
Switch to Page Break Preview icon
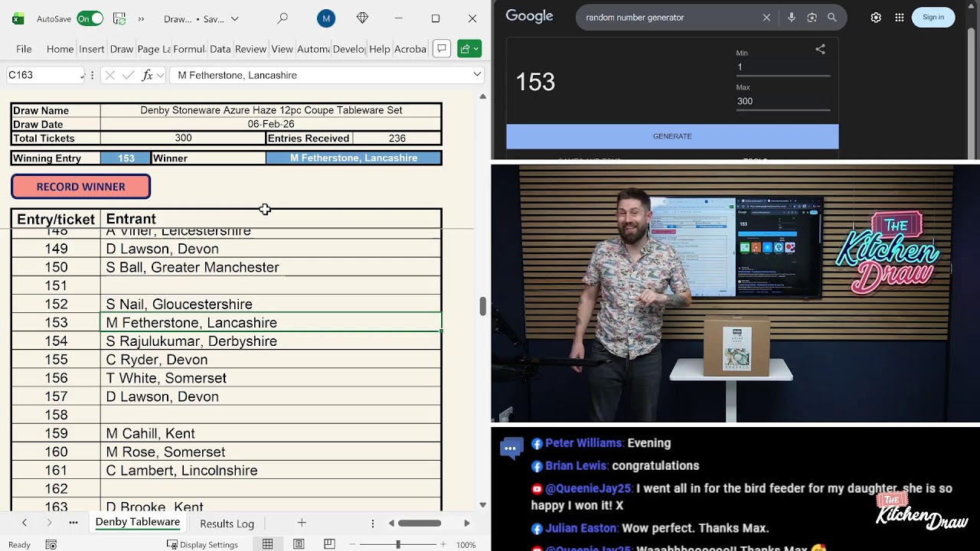[x=329, y=544]
